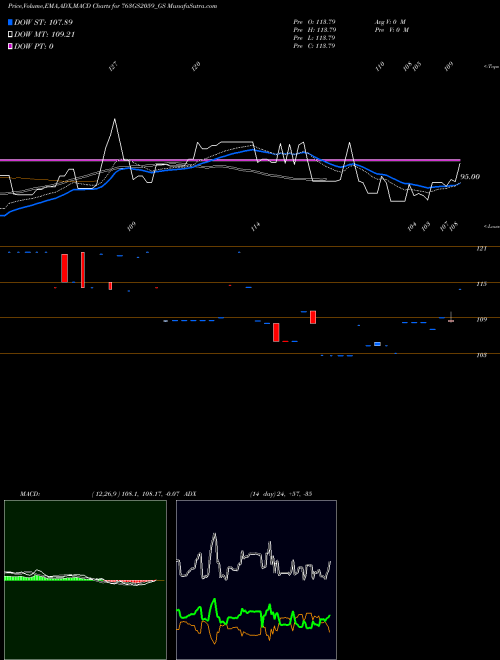Click the 'Pre V: 0 M' volume text
The image size is (500, 660).
coord(392,30)
